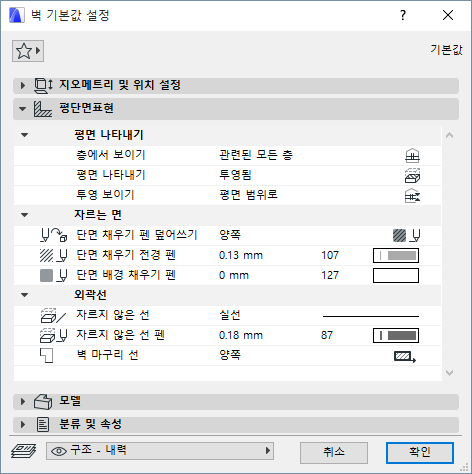The width and height of the screenshot is (472, 474).
Task: Open the 관련된 모든 층 value dropdown
Action: (x=256, y=155)
